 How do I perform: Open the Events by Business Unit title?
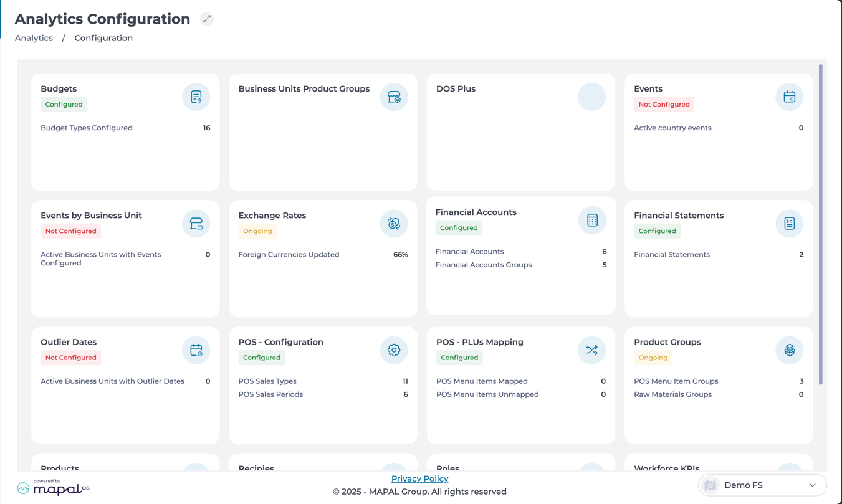[91, 216]
